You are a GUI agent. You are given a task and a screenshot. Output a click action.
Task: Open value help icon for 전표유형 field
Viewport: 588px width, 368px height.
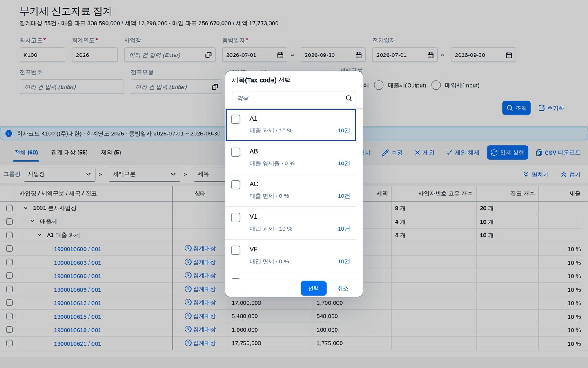(x=215, y=87)
